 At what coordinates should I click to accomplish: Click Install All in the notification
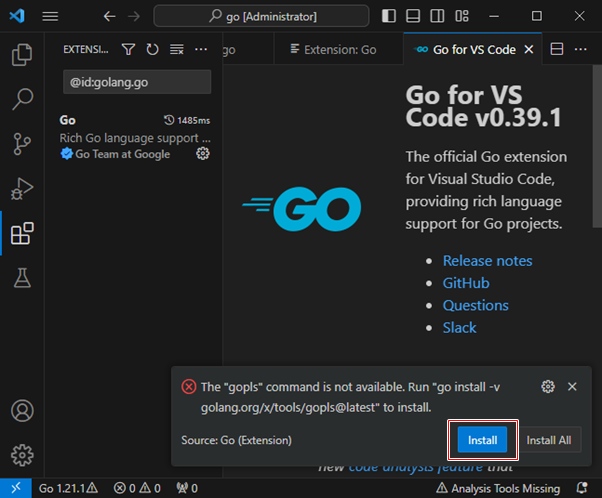[549, 440]
